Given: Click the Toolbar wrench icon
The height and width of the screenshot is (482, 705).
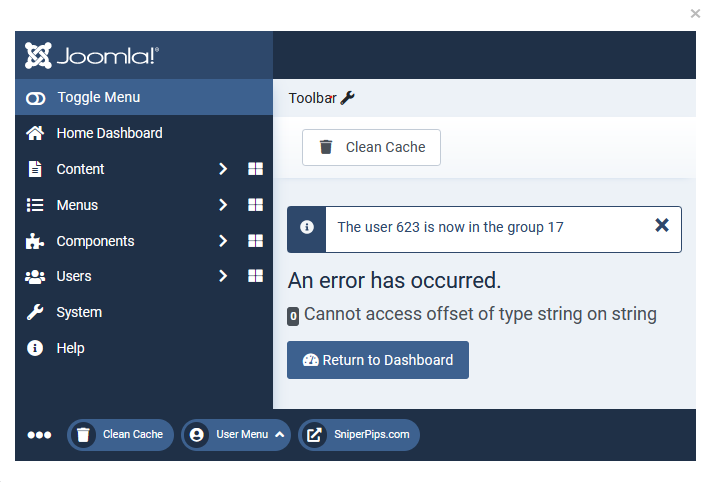Looking at the screenshot, I should (348, 98).
